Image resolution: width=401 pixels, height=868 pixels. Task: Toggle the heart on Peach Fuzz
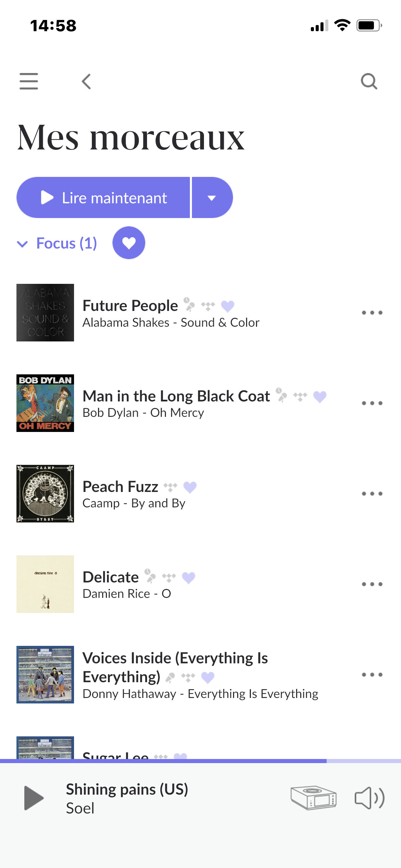click(190, 487)
